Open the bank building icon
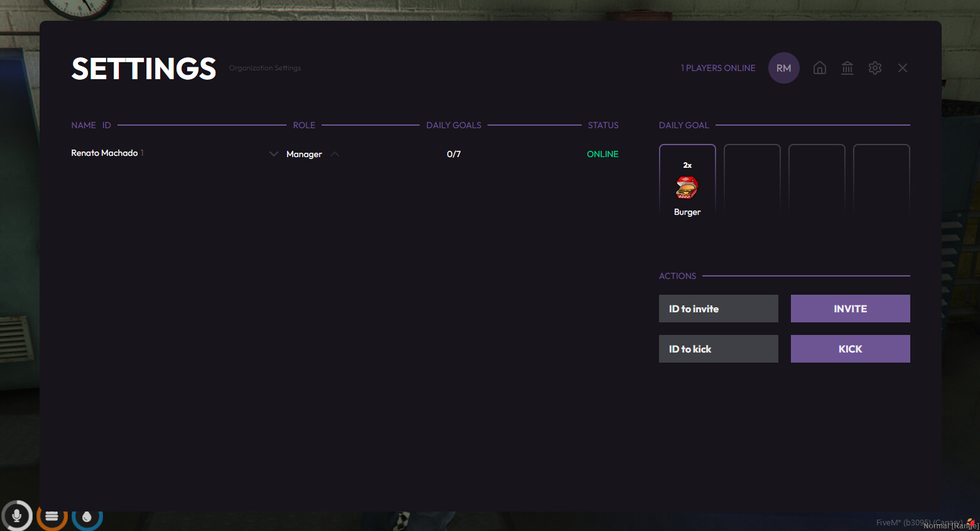980x531 pixels. [x=847, y=68]
